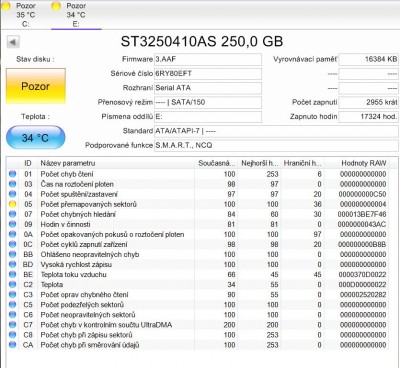The image size is (400, 368).
Task: Click the S.M.A.R.T., NCQ supported features field
Action: [x=276, y=145]
